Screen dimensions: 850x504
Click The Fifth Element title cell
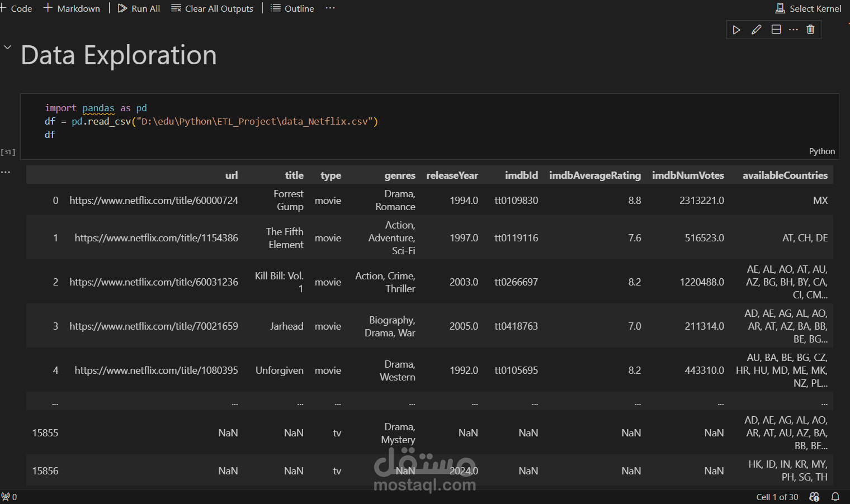point(285,238)
